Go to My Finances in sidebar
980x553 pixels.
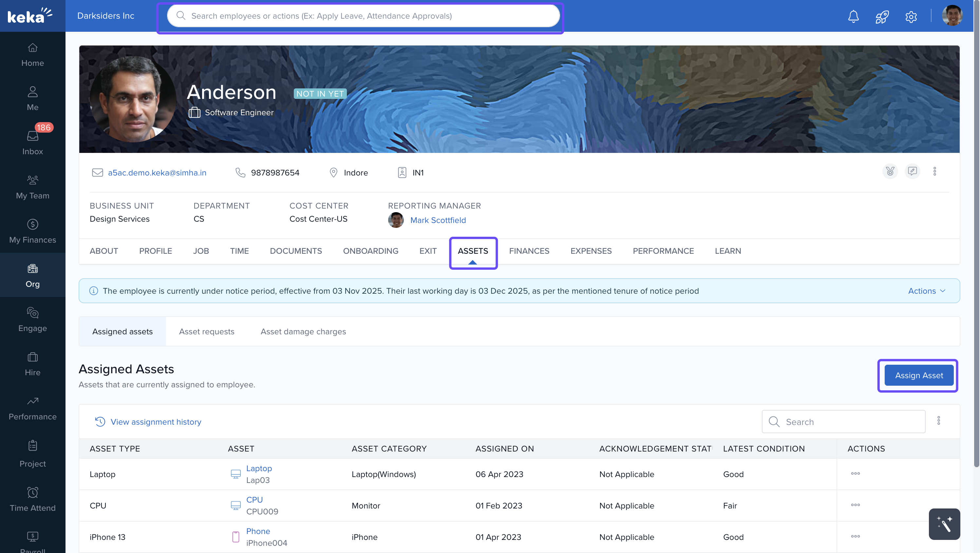[32, 231]
